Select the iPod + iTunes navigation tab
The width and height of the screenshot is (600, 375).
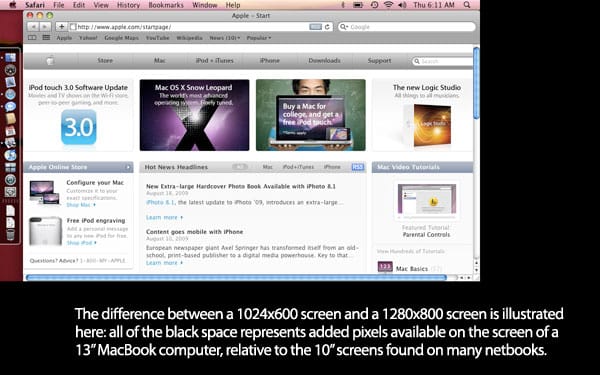[x=214, y=60]
